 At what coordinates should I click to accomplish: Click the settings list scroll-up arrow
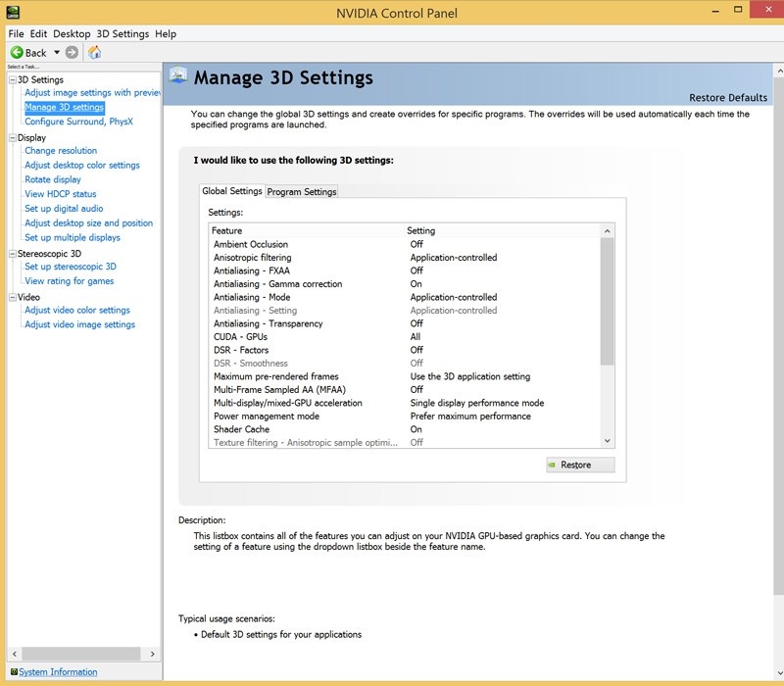click(607, 231)
